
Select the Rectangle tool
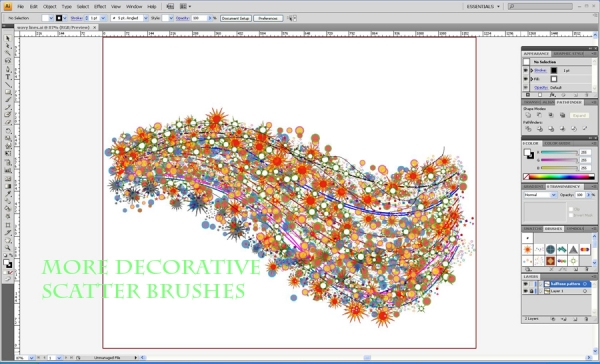click(x=8, y=92)
